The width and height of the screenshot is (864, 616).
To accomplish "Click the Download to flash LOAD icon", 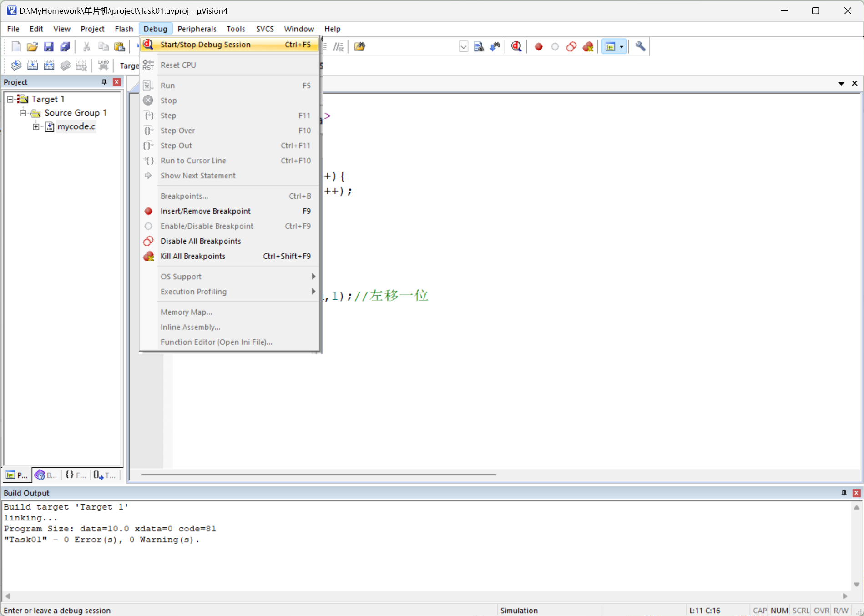I will coord(103,66).
